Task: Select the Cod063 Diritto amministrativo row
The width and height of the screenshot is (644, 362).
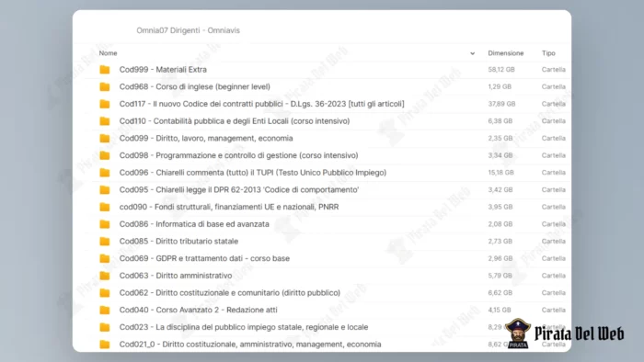Action: tap(322, 276)
